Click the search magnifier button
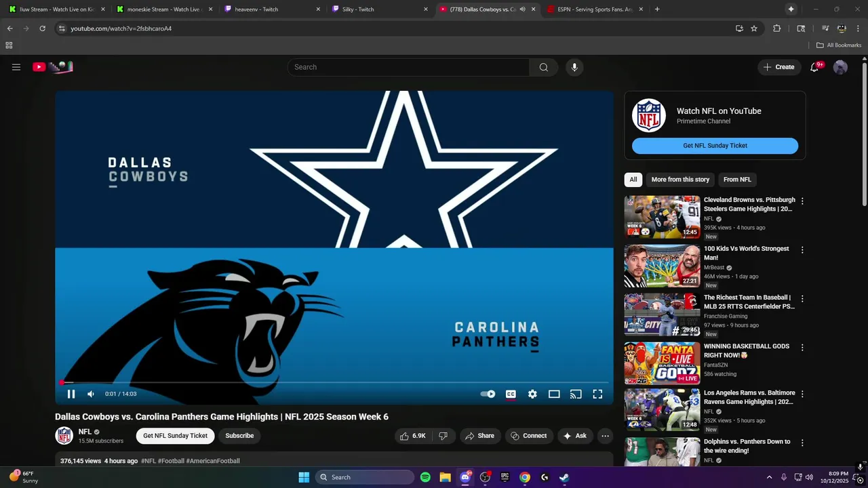 click(544, 67)
